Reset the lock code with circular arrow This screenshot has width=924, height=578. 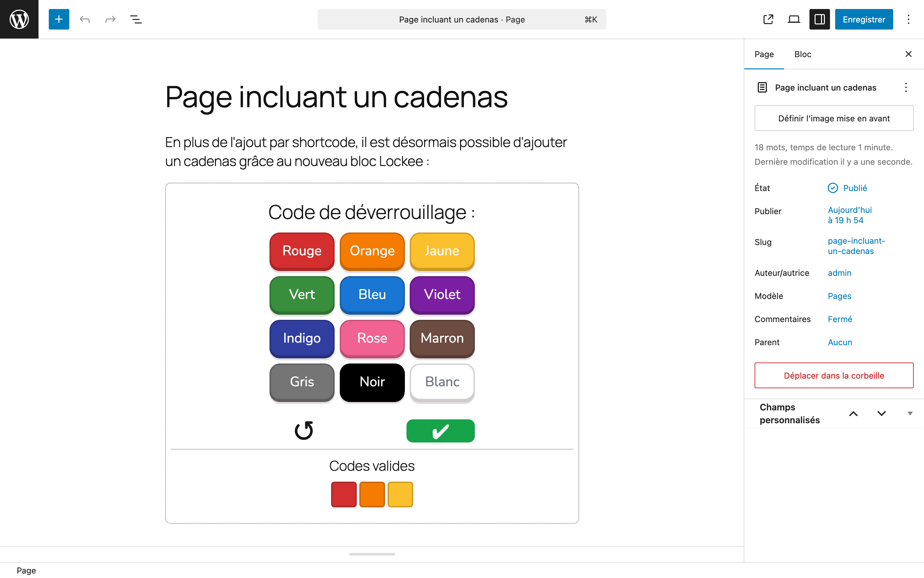(x=304, y=430)
